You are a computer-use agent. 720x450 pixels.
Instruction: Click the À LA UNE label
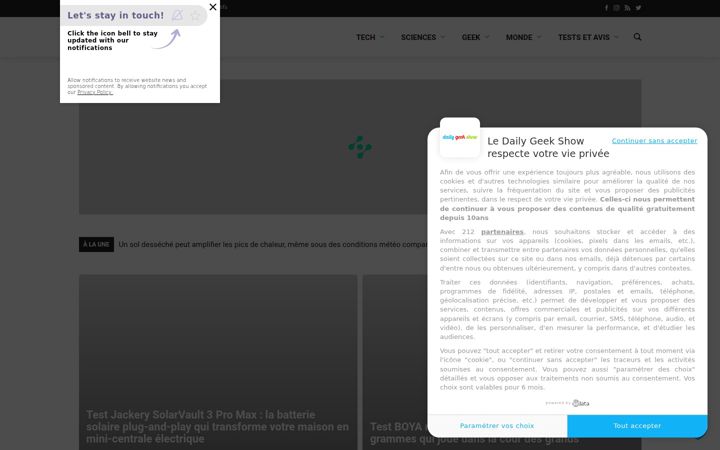coord(96,244)
